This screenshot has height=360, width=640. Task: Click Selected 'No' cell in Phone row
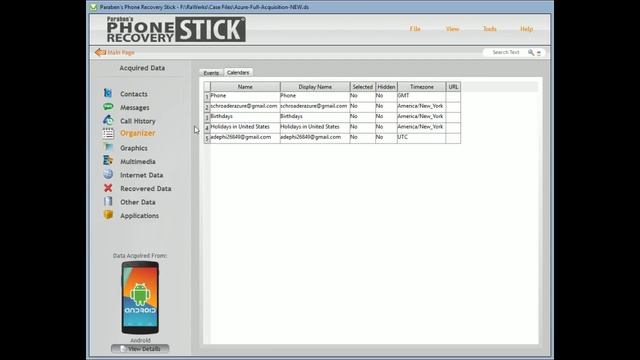(x=362, y=96)
